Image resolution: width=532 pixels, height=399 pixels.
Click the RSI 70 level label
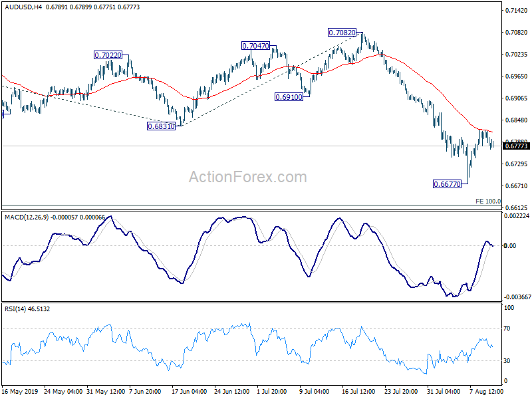pyautogui.click(x=507, y=329)
